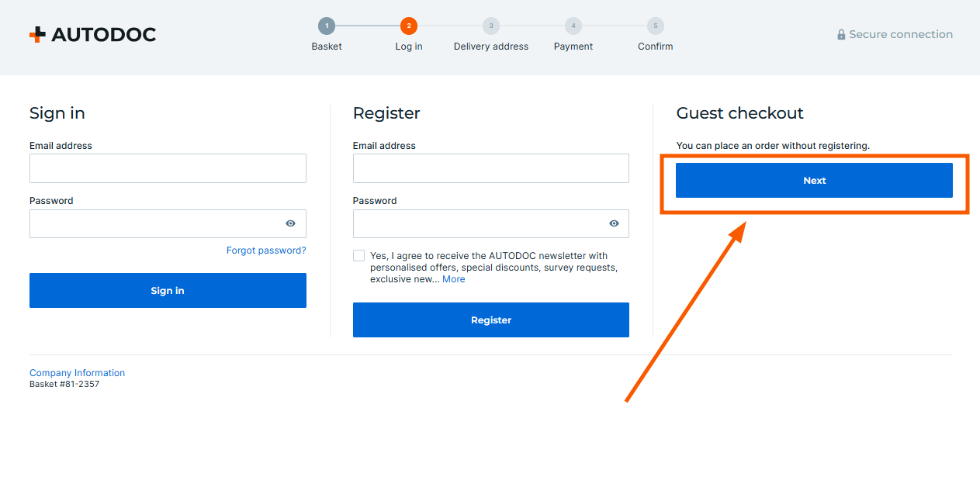Focus Register Email address field
The width and height of the screenshot is (980, 501).
(490, 168)
